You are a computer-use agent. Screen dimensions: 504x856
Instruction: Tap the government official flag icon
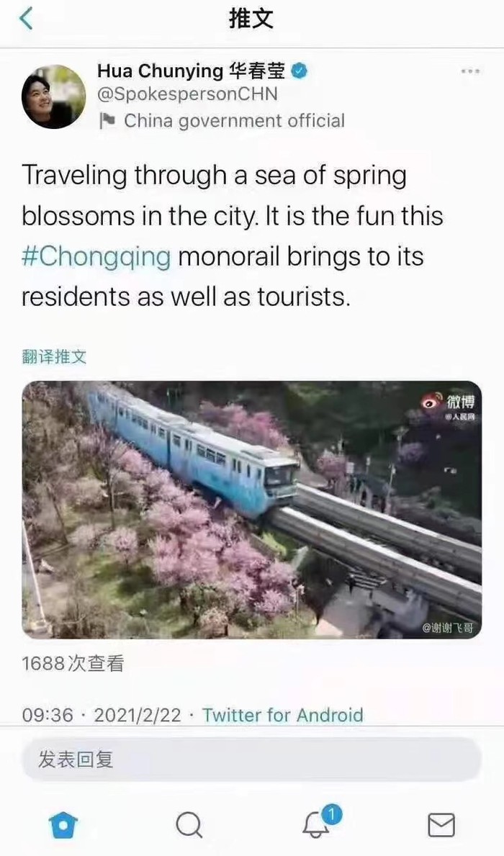(107, 121)
